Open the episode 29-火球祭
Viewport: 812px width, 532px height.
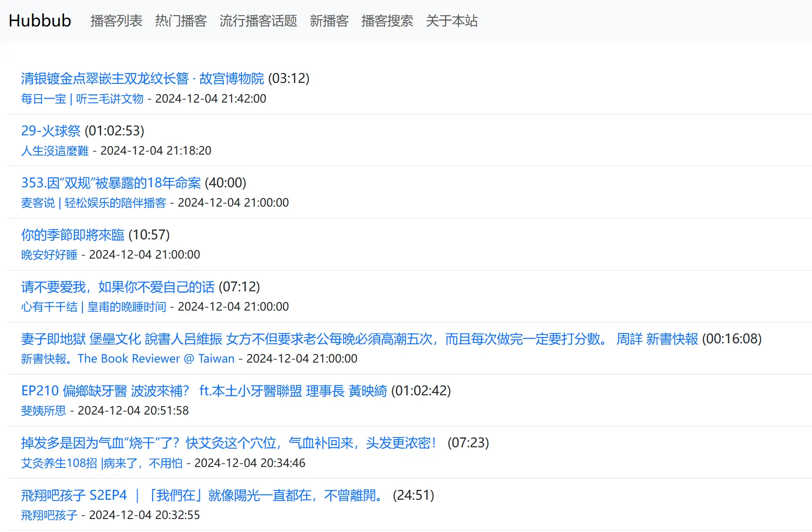click(51, 130)
